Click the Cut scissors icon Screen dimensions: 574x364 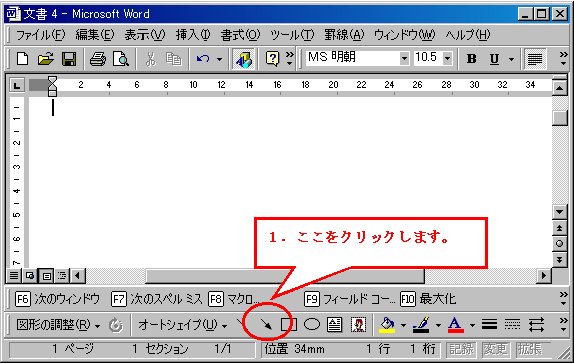pos(150,59)
